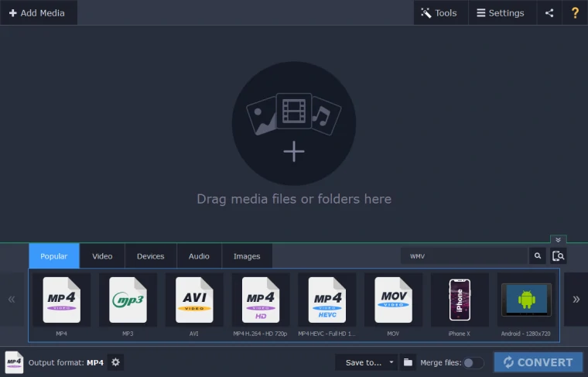Viewport: 588px width, 377px height.
Task: Click the Save to... button
Action: 364,362
